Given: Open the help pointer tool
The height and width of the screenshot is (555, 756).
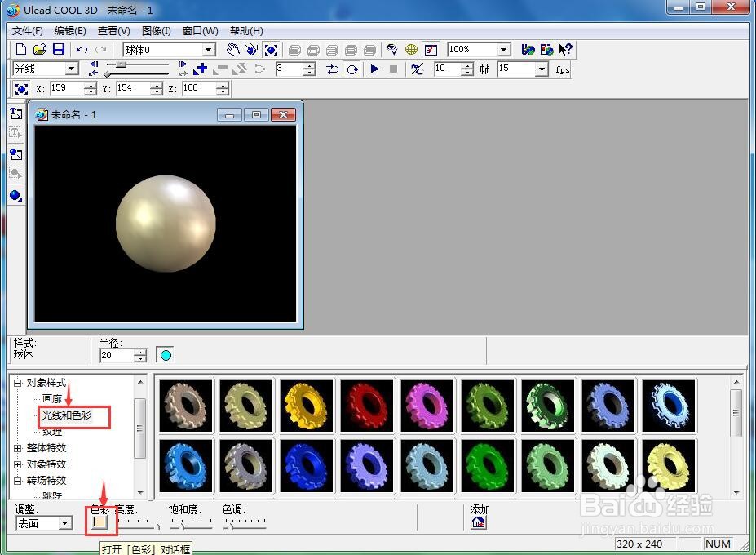Looking at the screenshot, I should coord(565,49).
